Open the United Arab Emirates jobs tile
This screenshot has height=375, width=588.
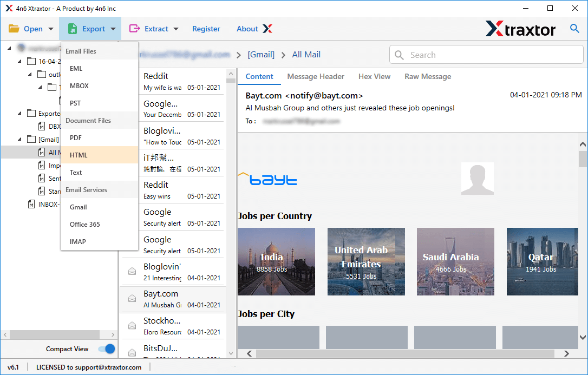click(x=366, y=261)
